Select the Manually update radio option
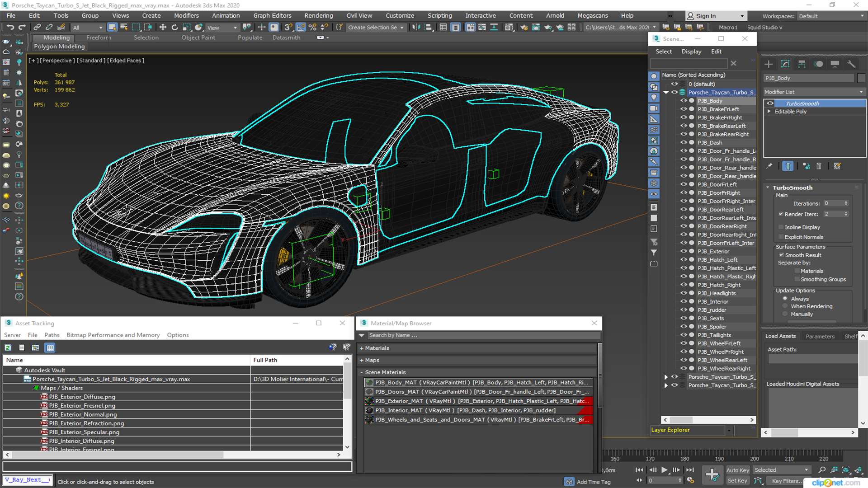 [x=785, y=314]
